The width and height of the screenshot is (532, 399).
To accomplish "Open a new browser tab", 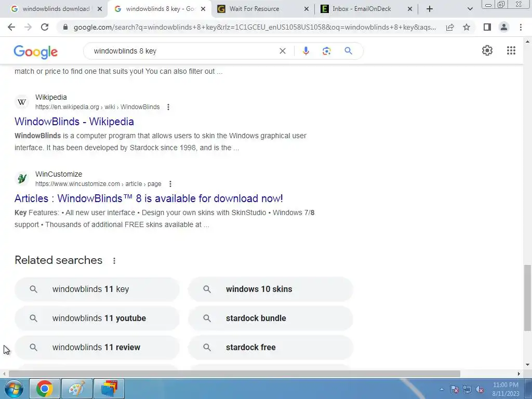I will point(430,9).
